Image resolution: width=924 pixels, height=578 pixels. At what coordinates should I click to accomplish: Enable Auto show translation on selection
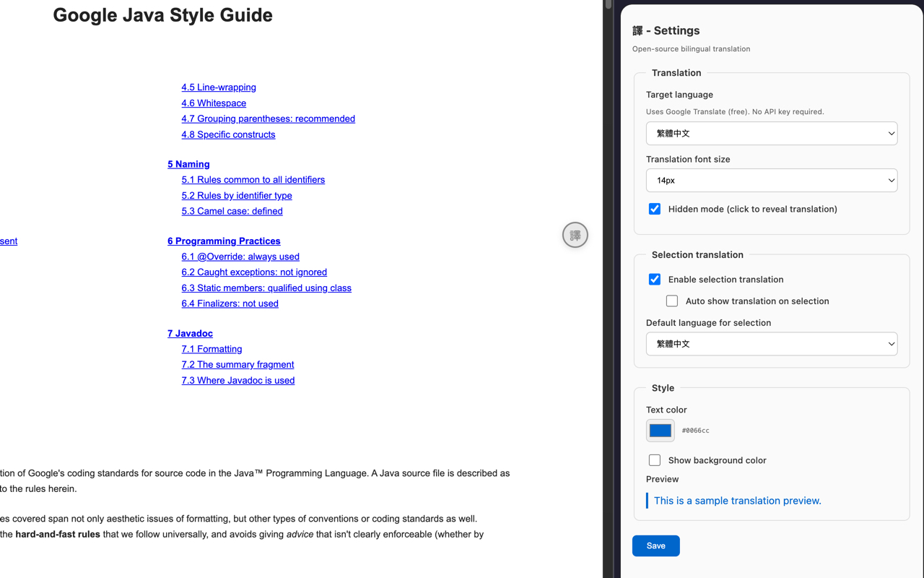(672, 301)
